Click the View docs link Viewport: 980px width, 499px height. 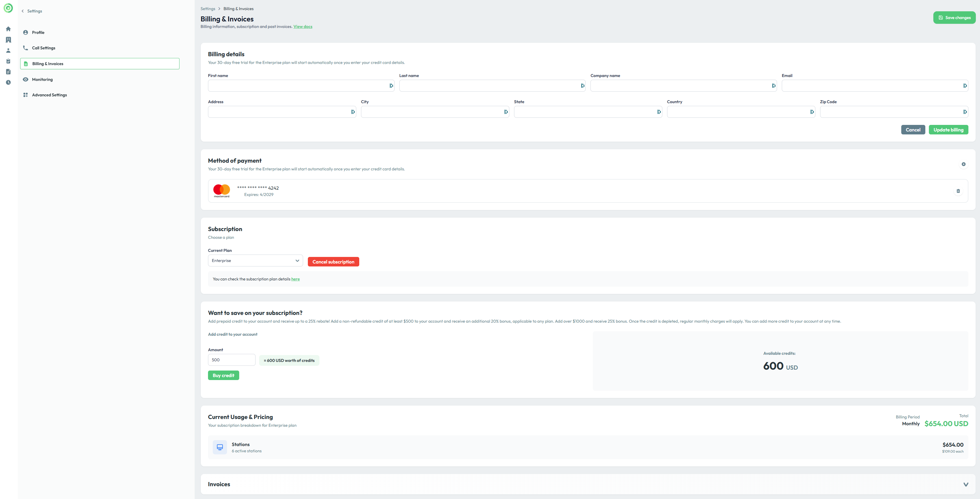(x=302, y=27)
